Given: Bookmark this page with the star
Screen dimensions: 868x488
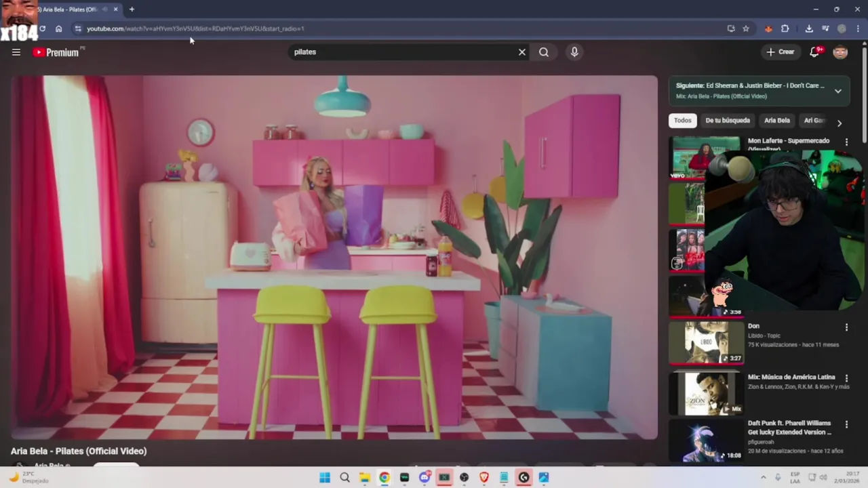Looking at the screenshot, I should point(746,28).
